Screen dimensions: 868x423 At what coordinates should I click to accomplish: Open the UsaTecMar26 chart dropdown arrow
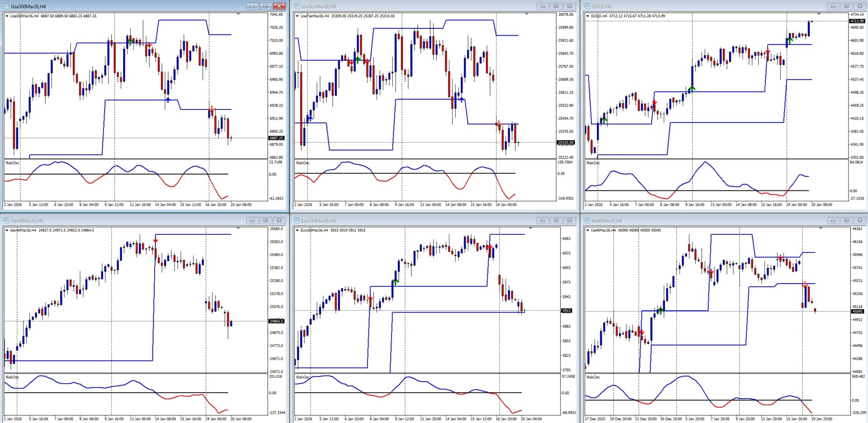297,16
